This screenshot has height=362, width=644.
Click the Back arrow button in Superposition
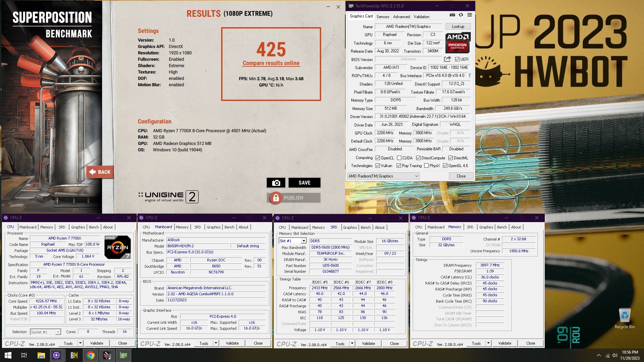click(x=100, y=172)
